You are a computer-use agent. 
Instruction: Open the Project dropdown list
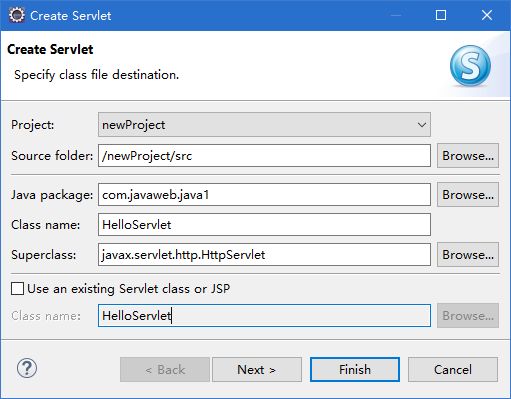[264, 125]
